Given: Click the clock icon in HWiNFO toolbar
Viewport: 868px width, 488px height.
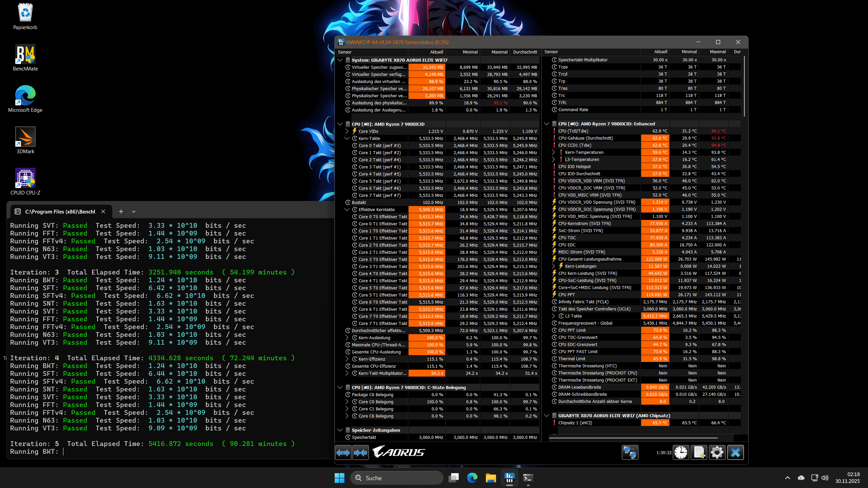Looking at the screenshot, I should tap(681, 452).
